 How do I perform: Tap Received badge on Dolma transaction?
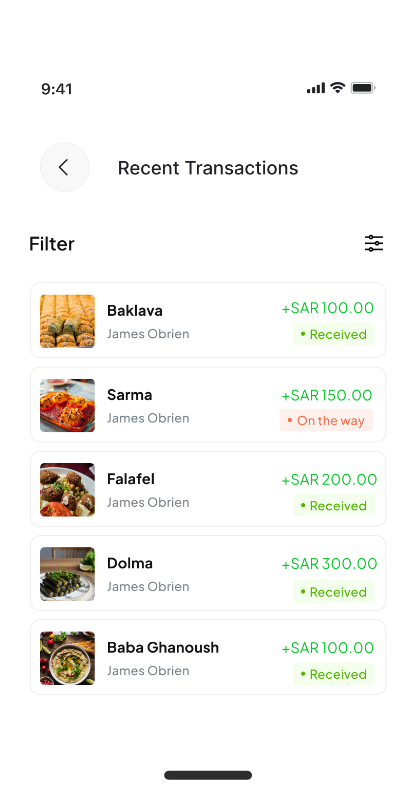[x=334, y=592]
